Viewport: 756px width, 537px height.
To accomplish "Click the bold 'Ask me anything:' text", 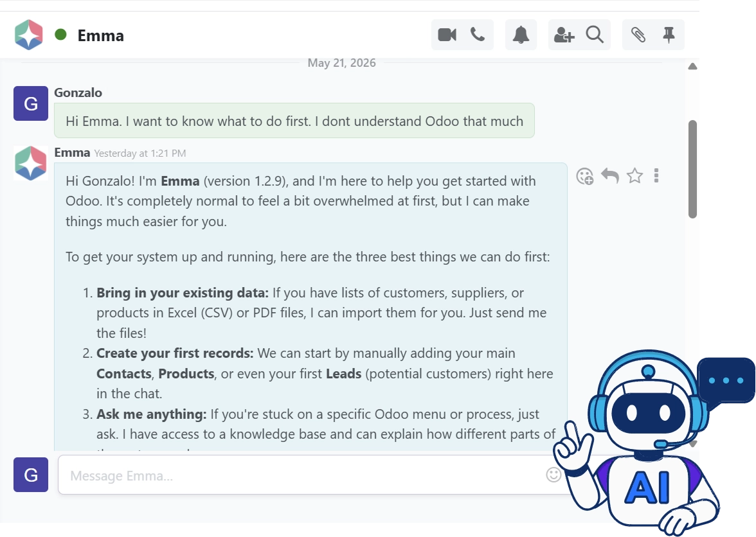I will [x=152, y=414].
